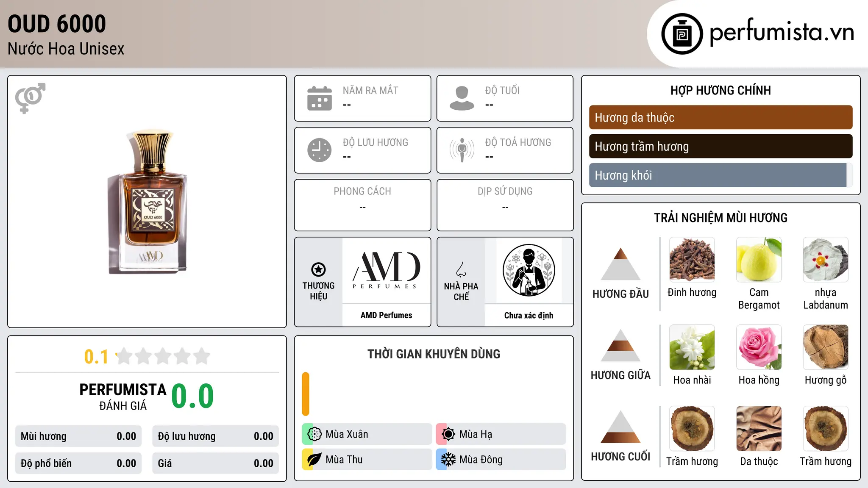Screen dimensions: 868x488
Task: Click the Năm Ra Mắt label
Action: pos(370,90)
